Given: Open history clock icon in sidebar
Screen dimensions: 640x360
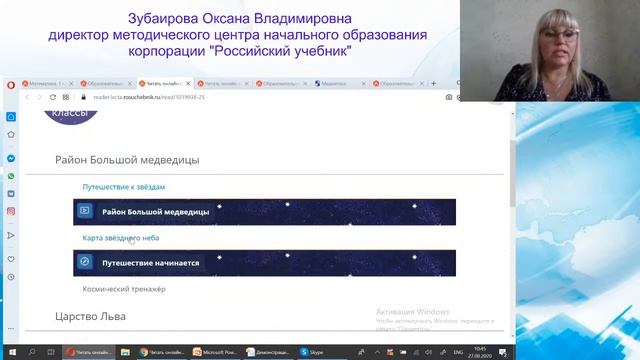Looking at the screenshot, I should point(11,277).
